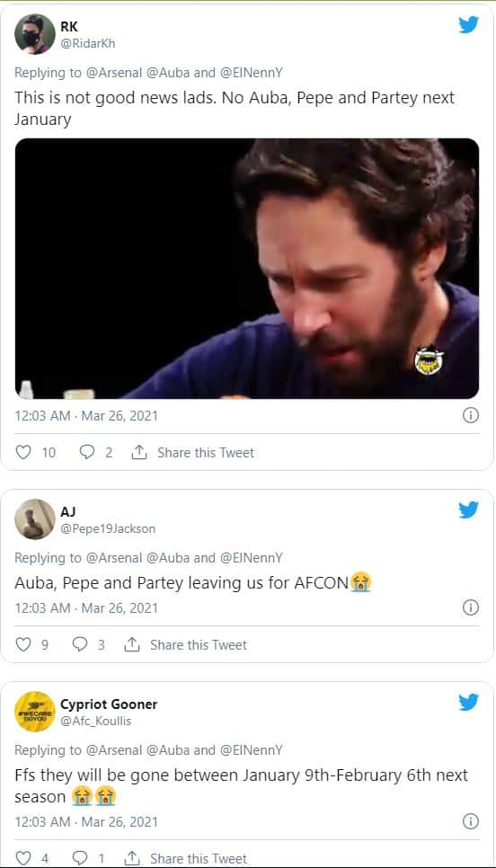Viewport: 496px width, 868px height.
Task: Share this Tweet from RK
Action: coord(192,452)
